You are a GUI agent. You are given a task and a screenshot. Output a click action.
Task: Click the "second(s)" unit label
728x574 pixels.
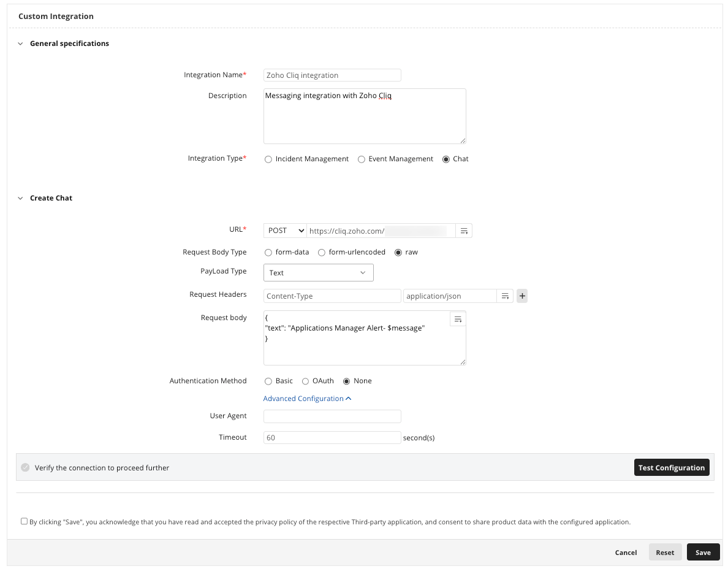click(x=419, y=438)
